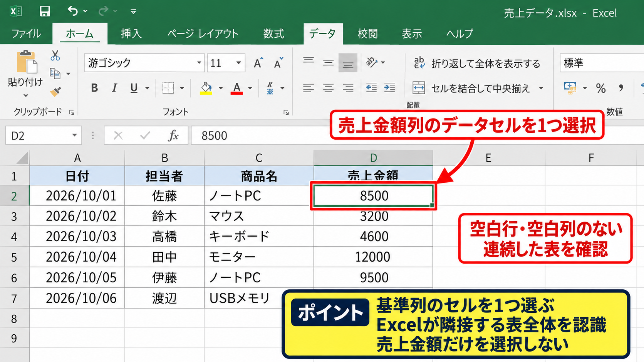Open font group dialog launcher
This screenshot has height=362, width=644.
(x=286, y=112)
